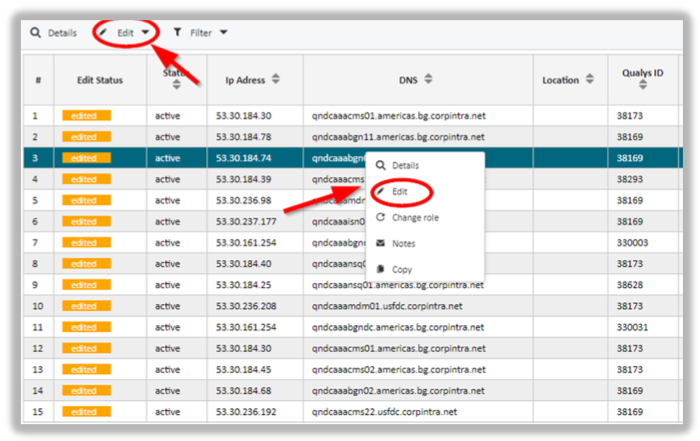The width and height of the screenshot is (700, 441).
Task: Click the Details button in the toolbar
Action: point(62,33)
